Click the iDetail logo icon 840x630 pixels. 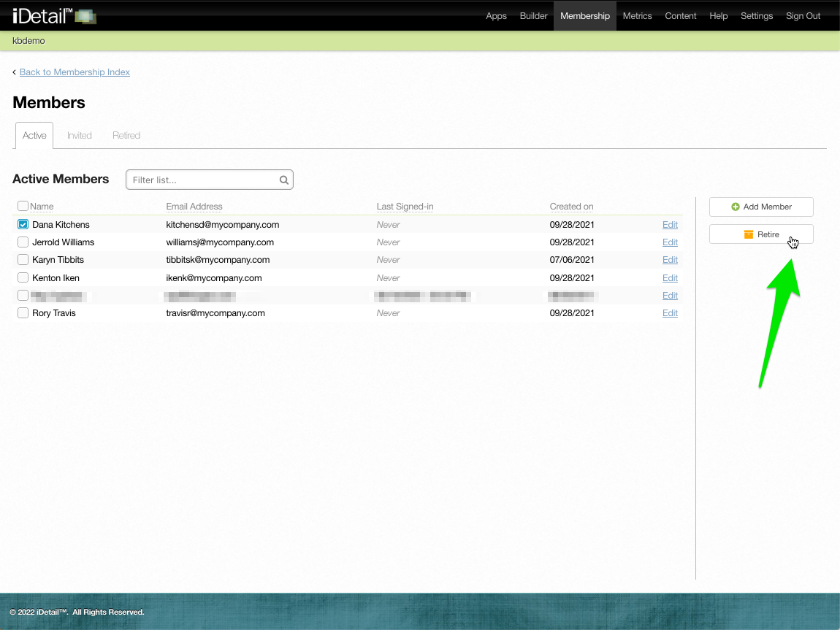pos(85,16)
